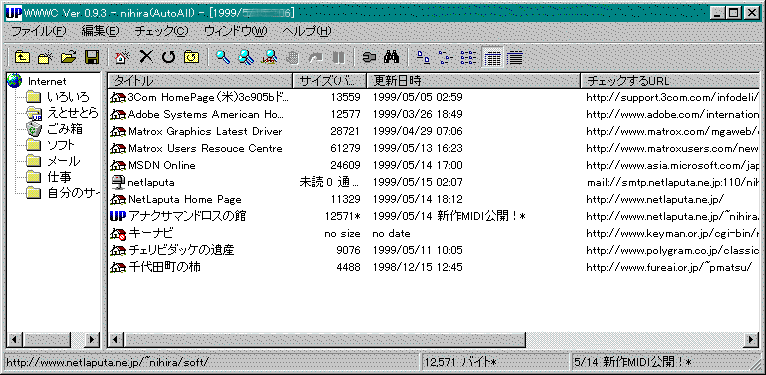This screenshot has height=375, width=766.
Task: Open the ファイル(F) menu
Action: (38, 31)
